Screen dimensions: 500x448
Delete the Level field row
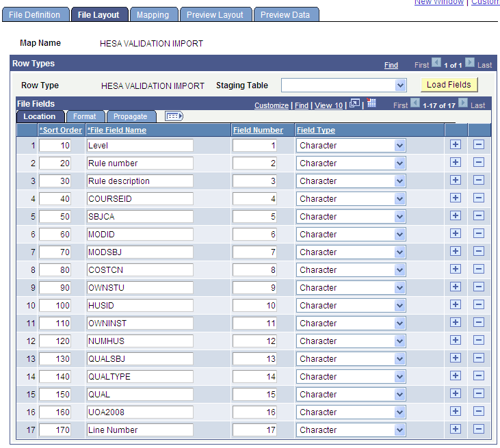tap(479, 145)
